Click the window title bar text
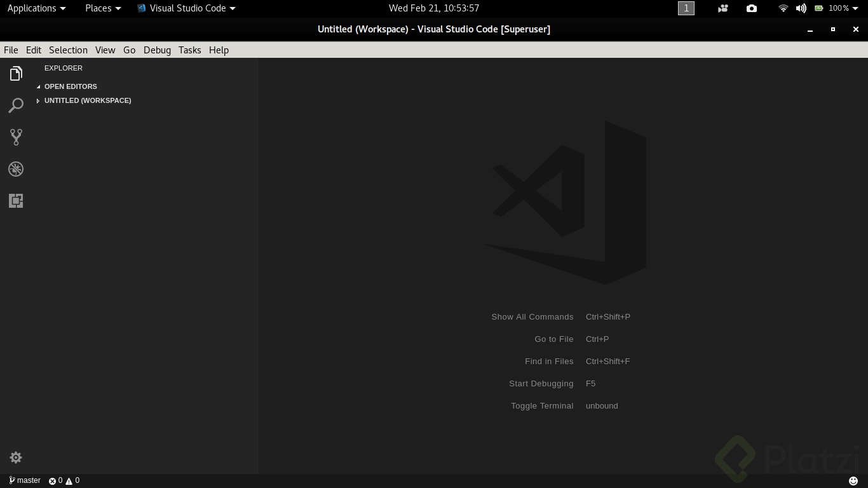This screenshot has width=868, height=488. [434, 29]
